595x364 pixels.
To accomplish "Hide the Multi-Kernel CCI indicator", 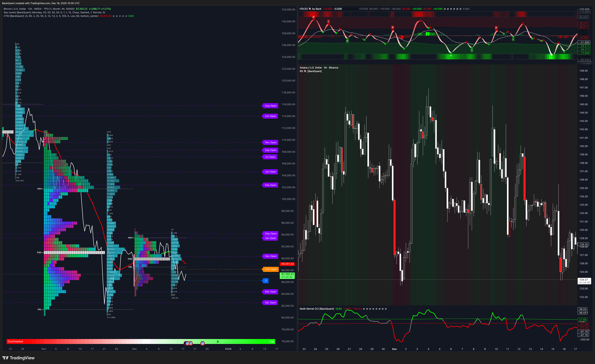I will 317,309.
